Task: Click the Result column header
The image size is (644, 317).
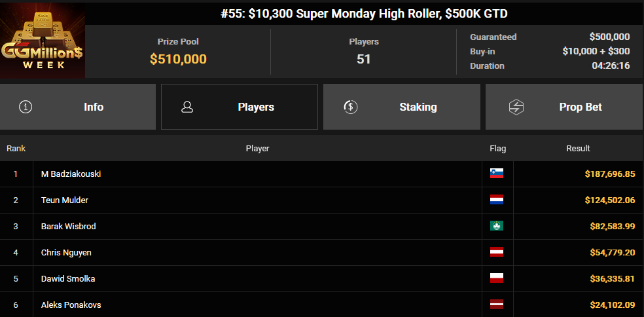Action: coord(578,149)
